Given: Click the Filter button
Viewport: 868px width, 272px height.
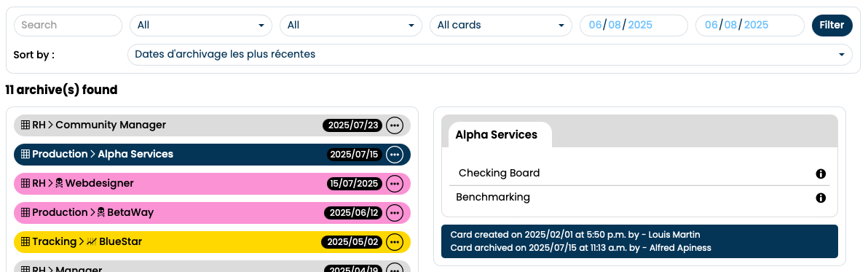Looking at the screenshot, I should [x=832, y=26].
